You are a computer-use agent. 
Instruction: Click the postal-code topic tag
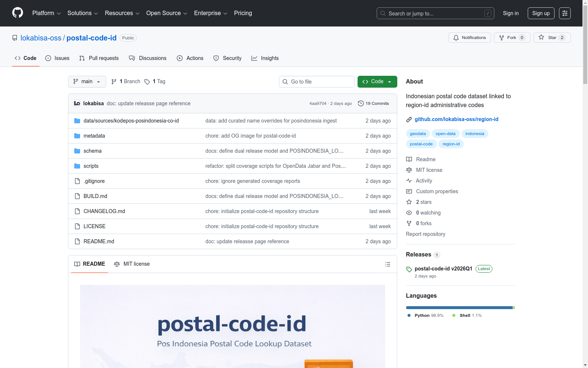pyautogui.click(x=421, y=144)
